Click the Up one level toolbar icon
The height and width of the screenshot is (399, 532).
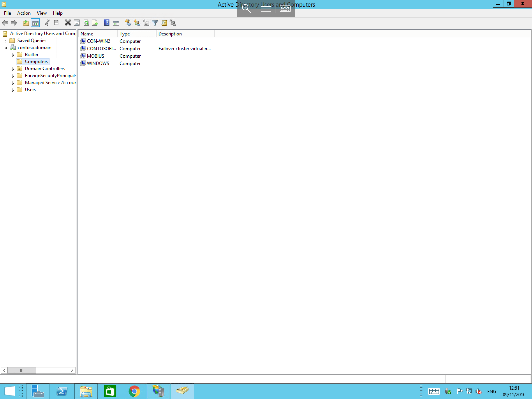click(x=26, y=23)
